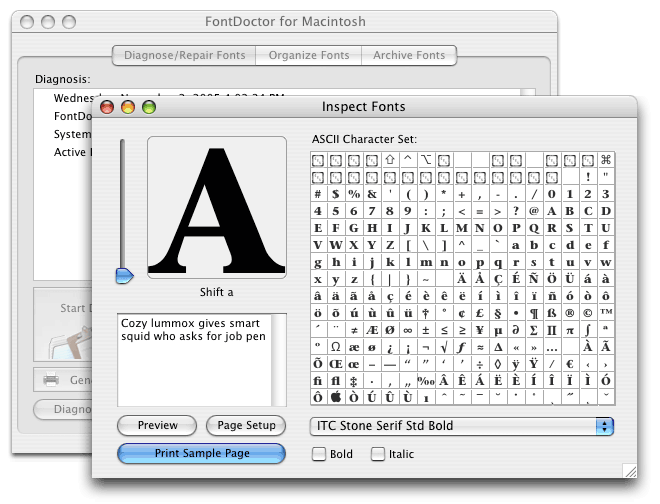Choose the question mark glyph
The image size is (660, 504).
(x=516, y=211)
